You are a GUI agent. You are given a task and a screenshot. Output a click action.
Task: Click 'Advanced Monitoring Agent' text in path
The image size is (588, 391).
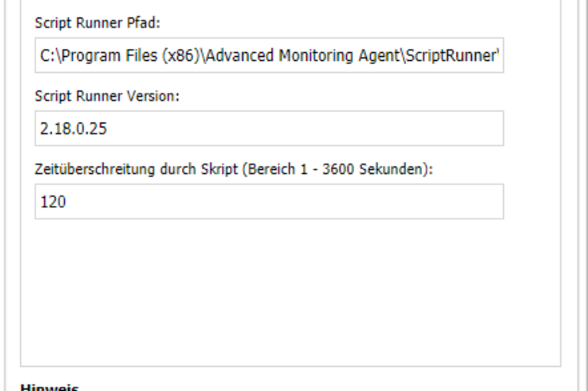tap(304, 55)
